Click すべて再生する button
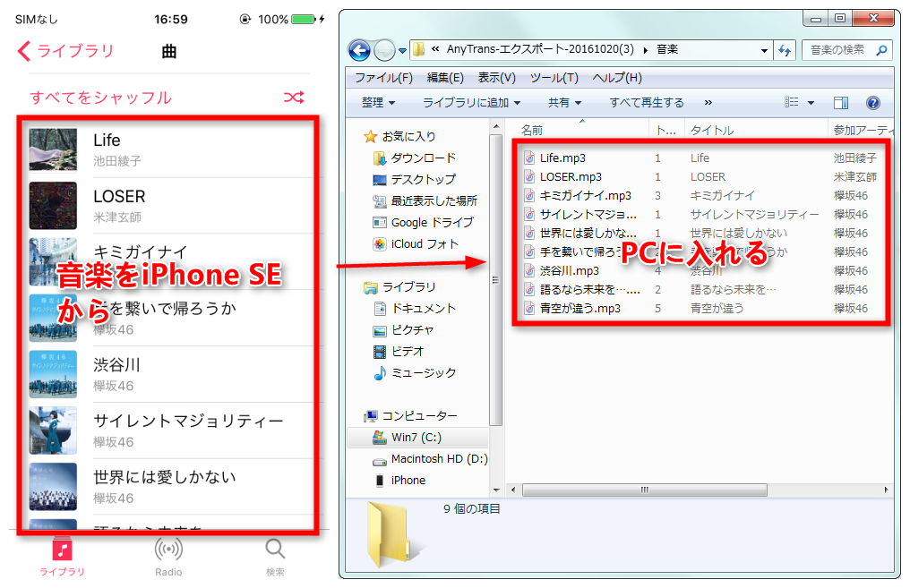Screen dimensions: 910x588 [x=647, y=103]
